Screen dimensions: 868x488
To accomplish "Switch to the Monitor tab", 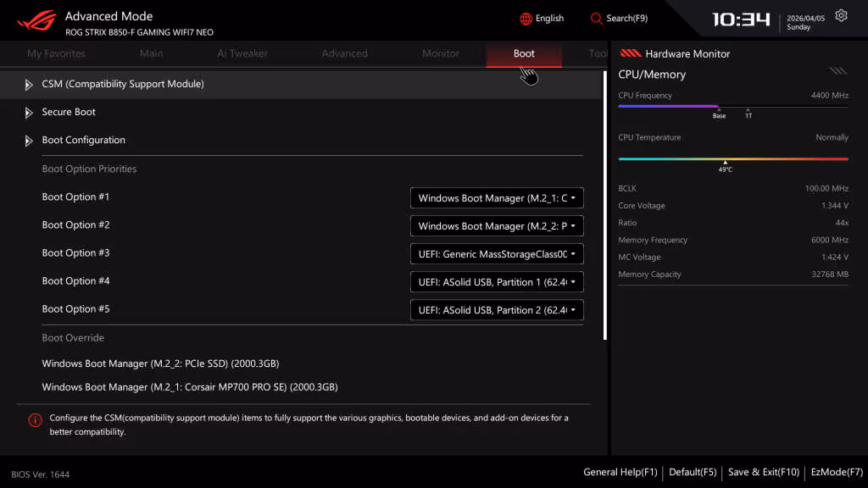I will pyautogui.click(x=440, y=53).
